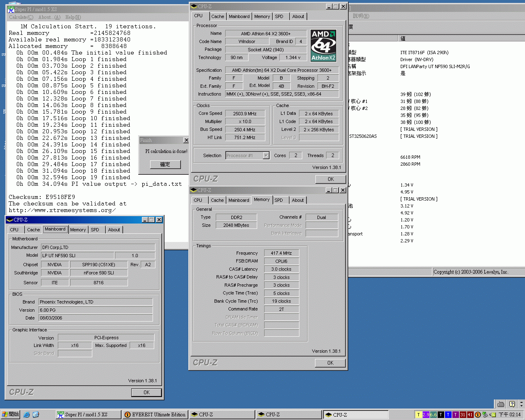Click the memory Frequency value 417.4 MHz
The height and width of the screenshot is (420, 525).
pyautogui.click(x=281, y=253)
